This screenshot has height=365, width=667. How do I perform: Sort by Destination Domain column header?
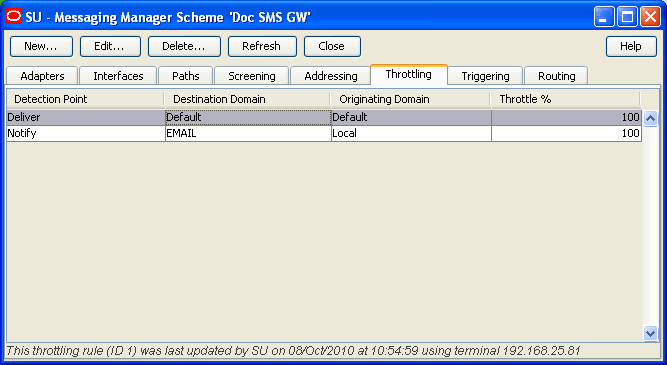click(x=247, y=99)
